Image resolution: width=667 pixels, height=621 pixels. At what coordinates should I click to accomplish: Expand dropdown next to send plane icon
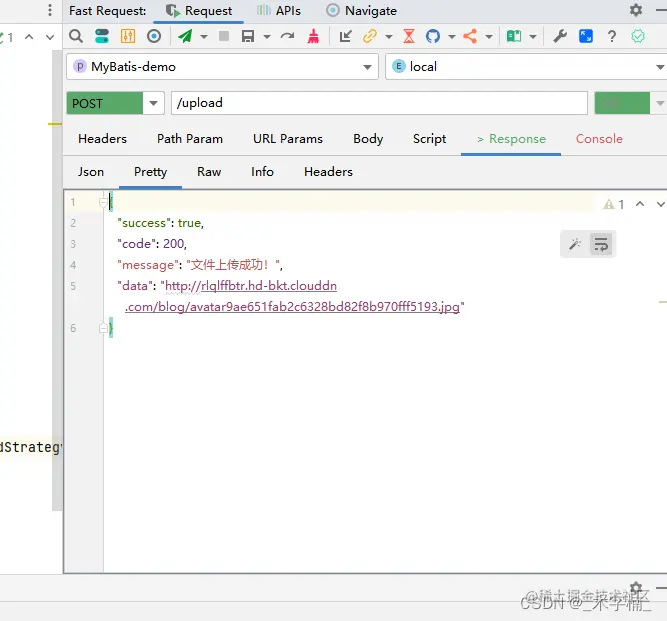click(x=204, y=37)
